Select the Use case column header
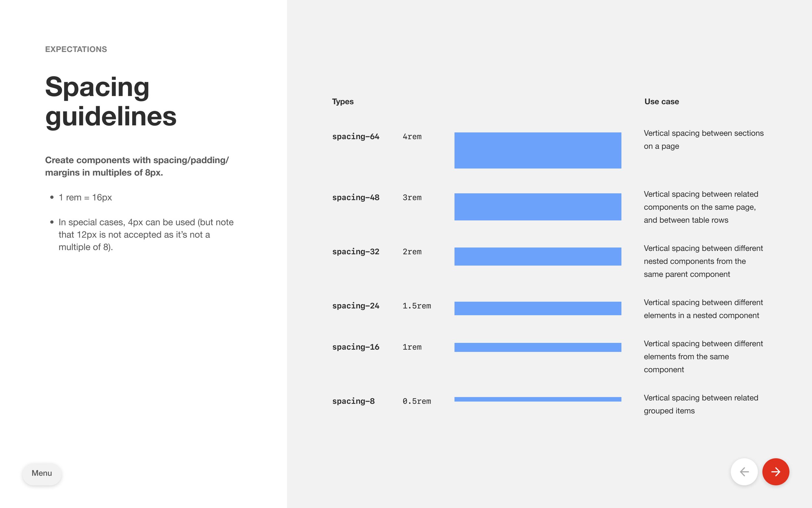 (x=661, y=101)
